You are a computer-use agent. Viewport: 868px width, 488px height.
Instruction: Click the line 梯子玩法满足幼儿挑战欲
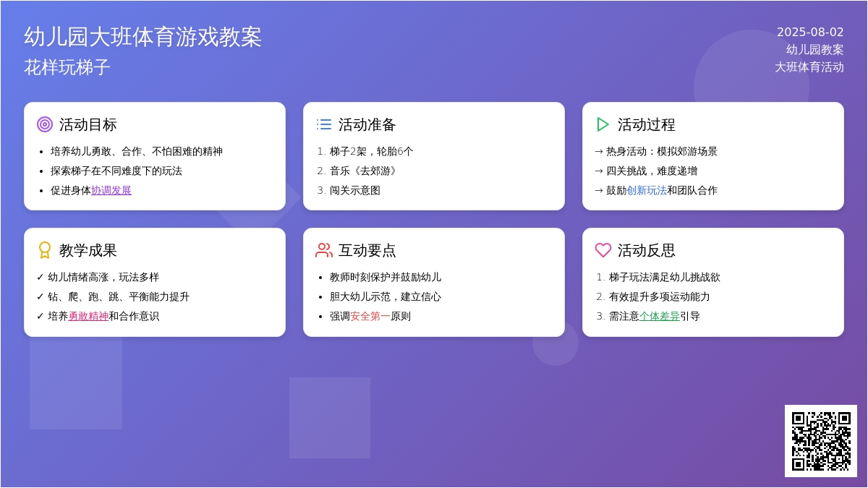pos(665,278)
